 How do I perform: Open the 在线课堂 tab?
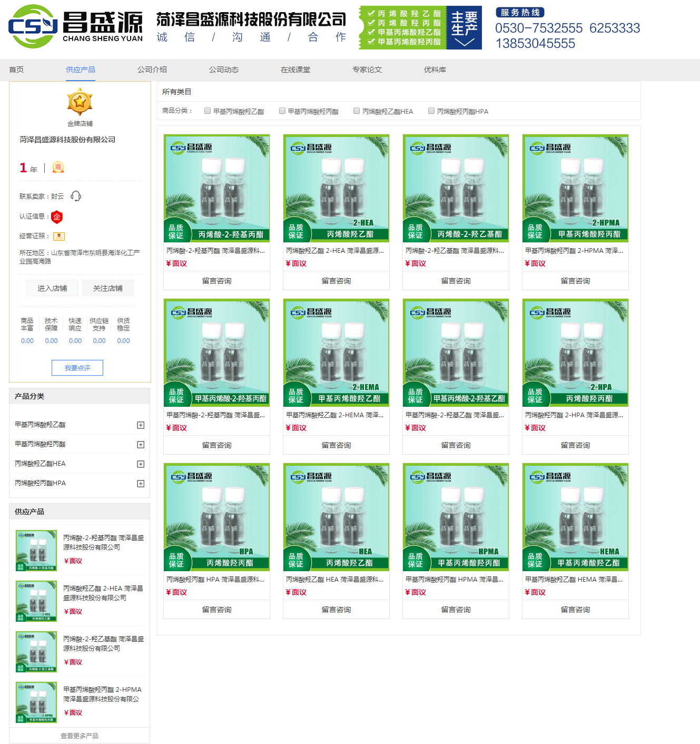(x=295, y=70)
